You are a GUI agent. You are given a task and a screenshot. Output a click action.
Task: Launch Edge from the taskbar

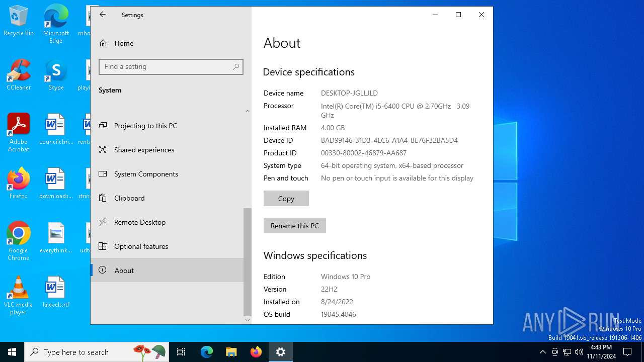(207, 352)
